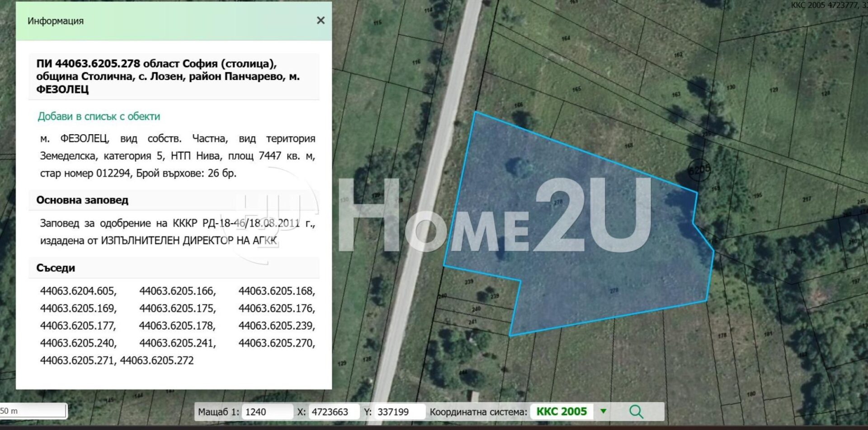Click parcel 165 on the map
The height and width of the screenshot is (430, 868).
click(576, 89)
